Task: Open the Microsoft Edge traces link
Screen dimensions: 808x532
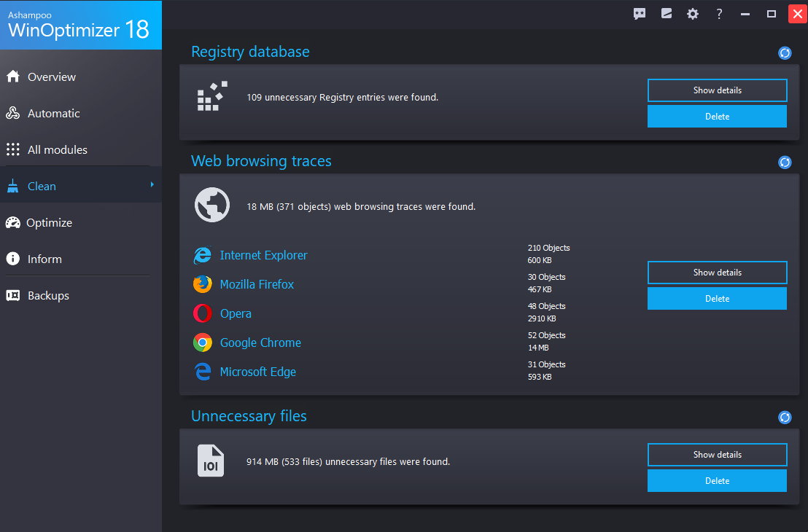Action: coord(257,372)
